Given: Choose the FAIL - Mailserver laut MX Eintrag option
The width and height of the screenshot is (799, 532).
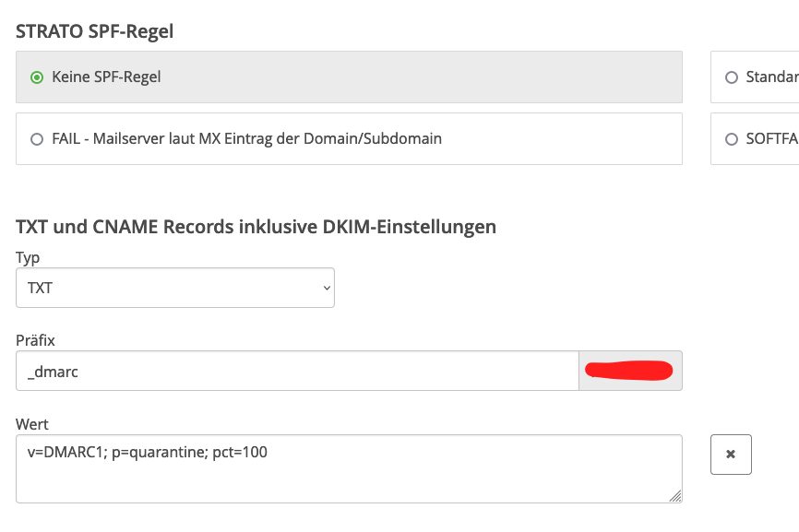Looking at the screenshot, I should click(x=37, y=139).
